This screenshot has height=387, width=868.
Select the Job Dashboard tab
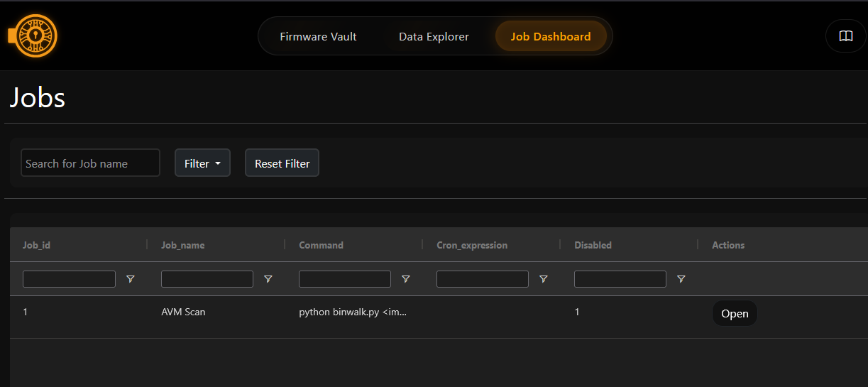[x=551, y=36]
